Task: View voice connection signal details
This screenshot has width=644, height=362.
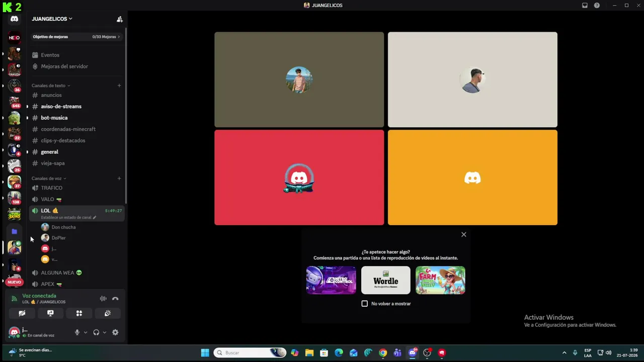Action: 14,299
